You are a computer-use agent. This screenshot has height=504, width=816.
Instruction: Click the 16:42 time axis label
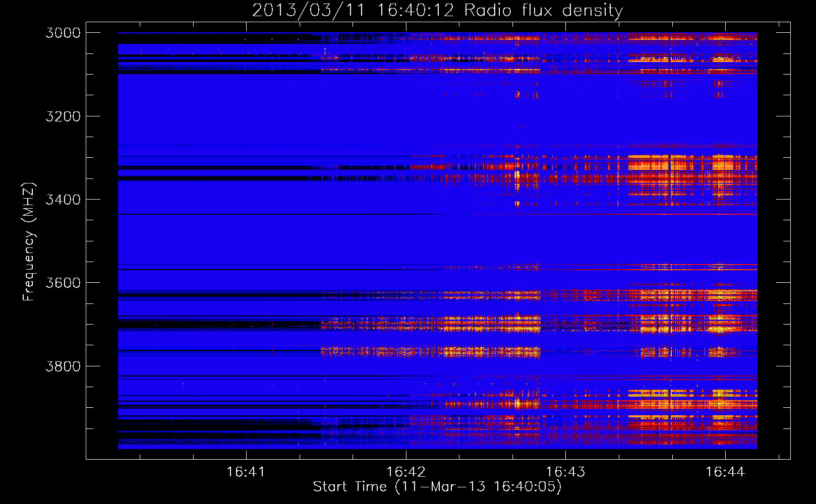click(405, 472)
